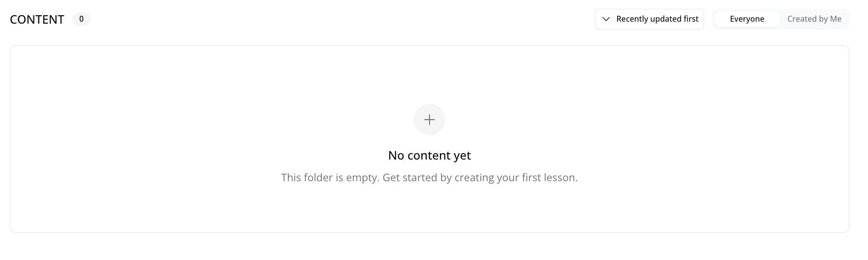Screen dimensions: 868x260
Task: Click the chevron arrow in the sort dropdown
Action: 606,19
